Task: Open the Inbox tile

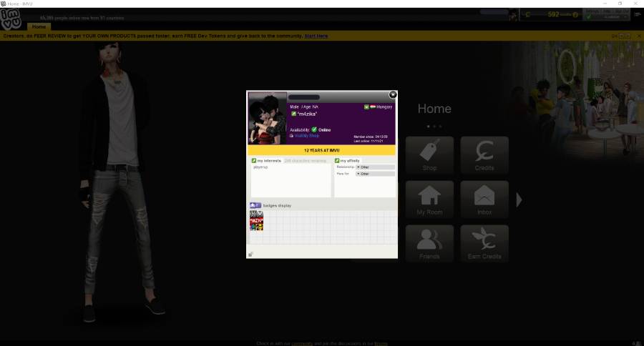Action: (x=484, y=199)
